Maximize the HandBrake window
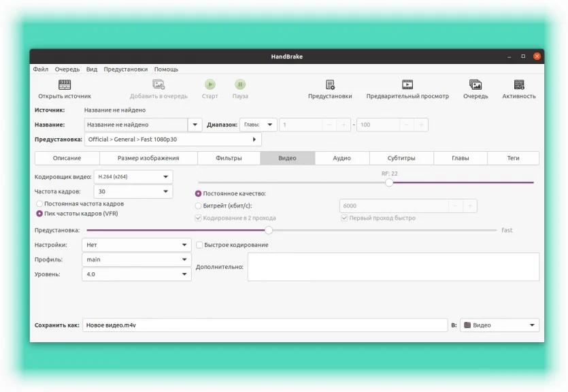 (x=523, y=56)
